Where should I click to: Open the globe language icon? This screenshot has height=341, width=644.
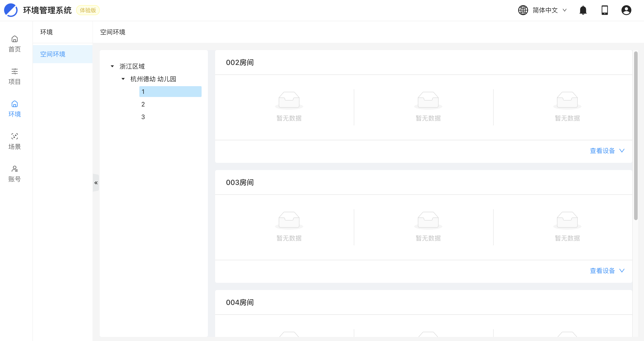[523, 10]
